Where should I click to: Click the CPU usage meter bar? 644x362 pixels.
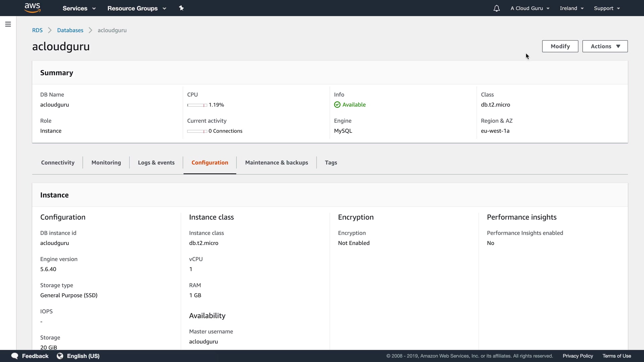click(x=197, y=105)
